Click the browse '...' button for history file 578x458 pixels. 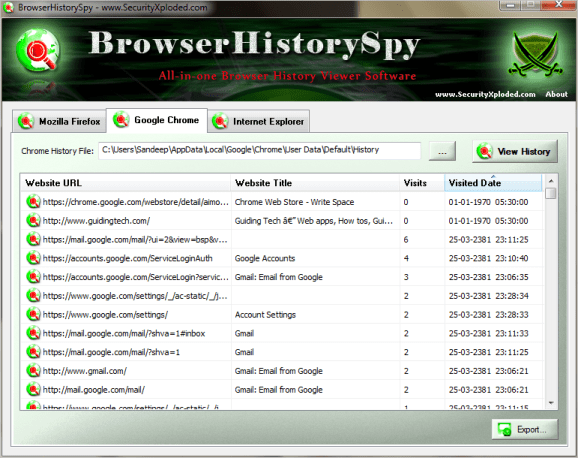click(x=442, y=151)
